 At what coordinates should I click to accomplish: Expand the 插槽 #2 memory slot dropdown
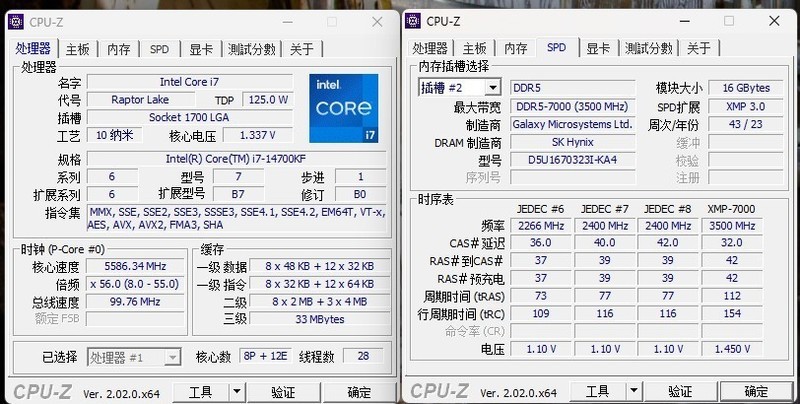coord(492,88)
